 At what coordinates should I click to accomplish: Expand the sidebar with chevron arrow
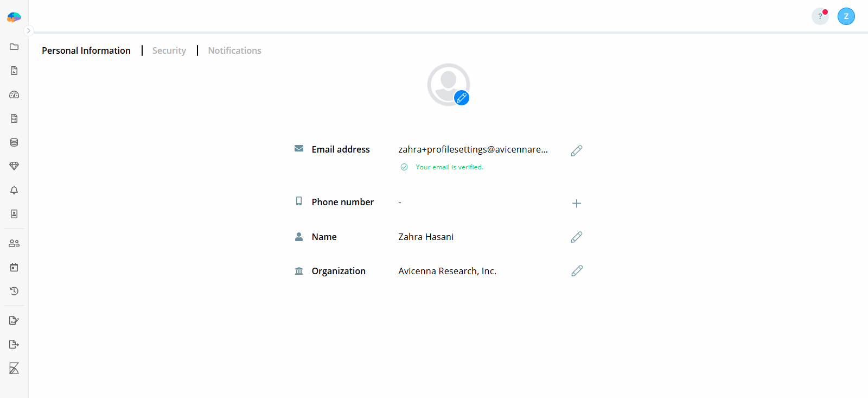29,31
